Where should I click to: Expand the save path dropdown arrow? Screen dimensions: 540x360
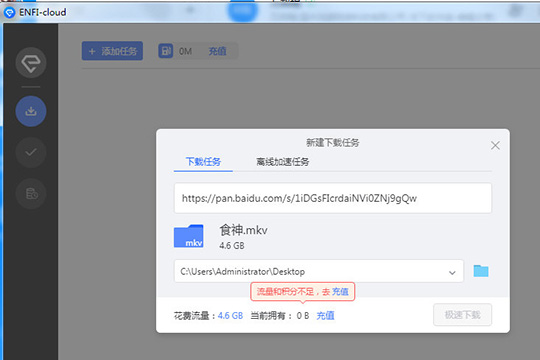point(452,272)
